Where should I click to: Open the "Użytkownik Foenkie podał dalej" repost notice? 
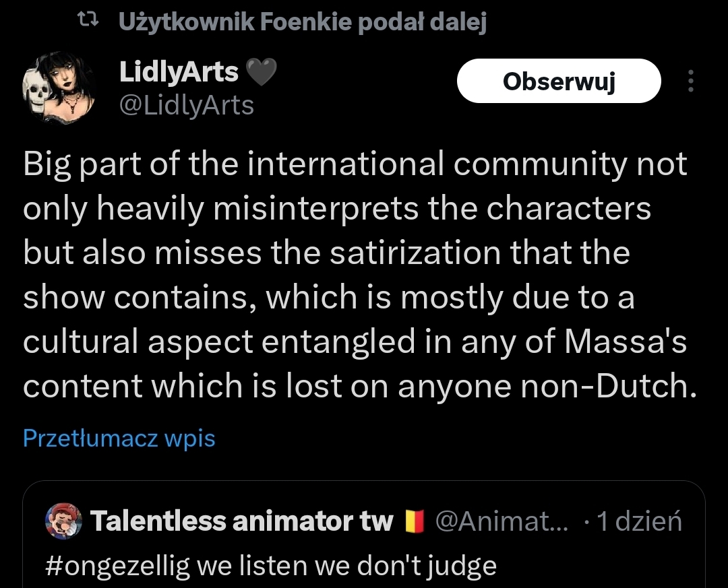302,23
